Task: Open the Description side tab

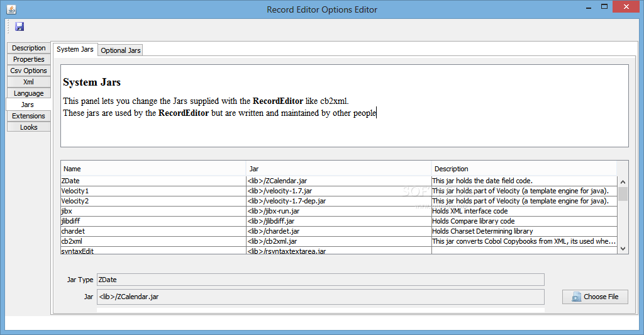Action: [28, 48]
